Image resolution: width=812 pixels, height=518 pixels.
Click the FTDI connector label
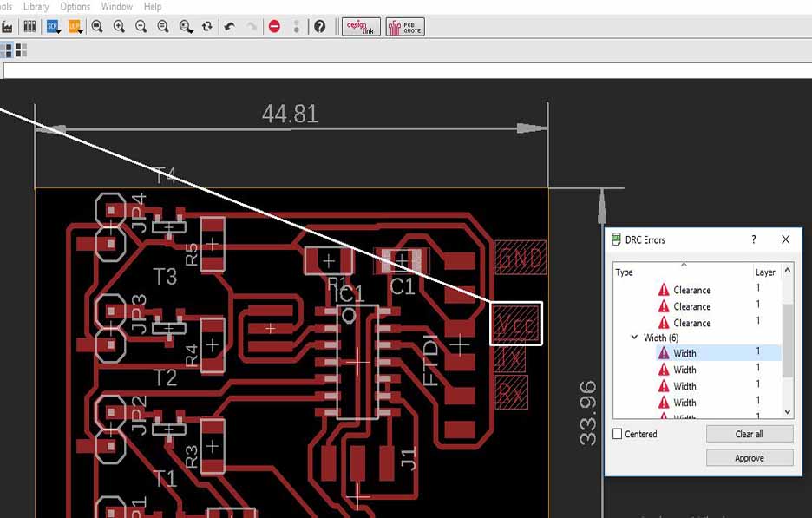pos(431,359)
